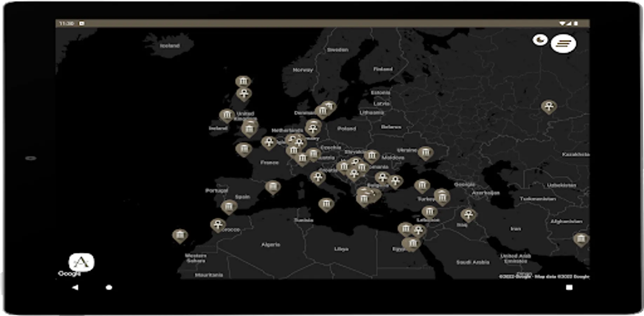Tap the white 'A' logo button
Viewport: 644px width, 316px height.
point(81,262)
